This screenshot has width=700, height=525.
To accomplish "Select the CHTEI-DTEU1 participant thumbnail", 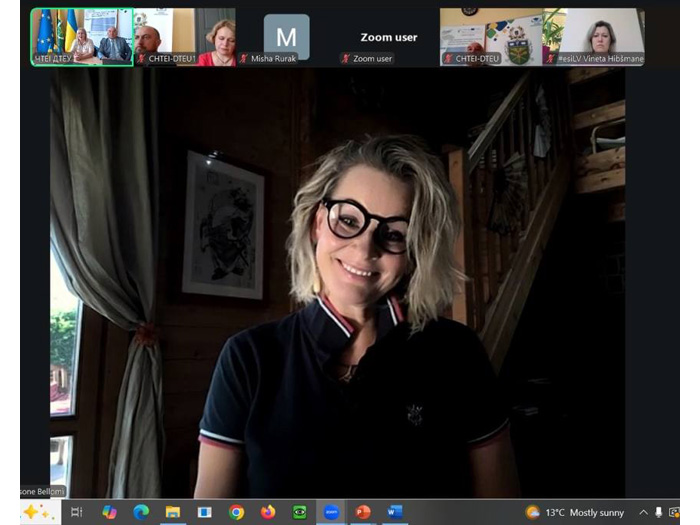I will [x=185, y=37].
